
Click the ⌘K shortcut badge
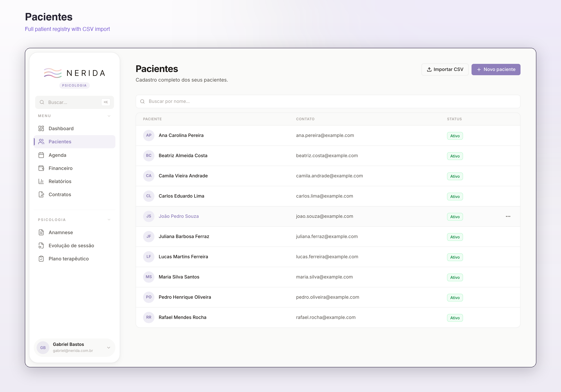coord(106,102)
